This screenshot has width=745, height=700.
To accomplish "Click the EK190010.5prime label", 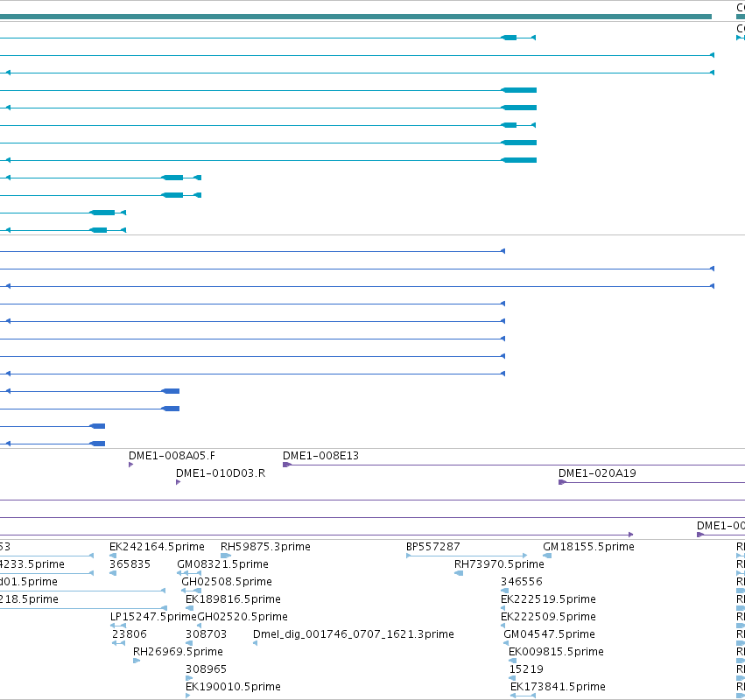I will pos(233,687).
